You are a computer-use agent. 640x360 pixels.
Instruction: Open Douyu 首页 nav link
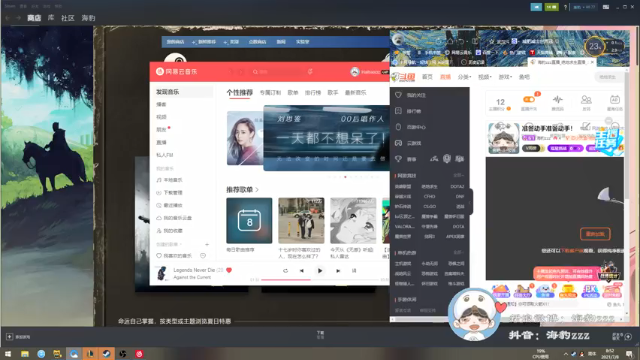pos(427,77)
